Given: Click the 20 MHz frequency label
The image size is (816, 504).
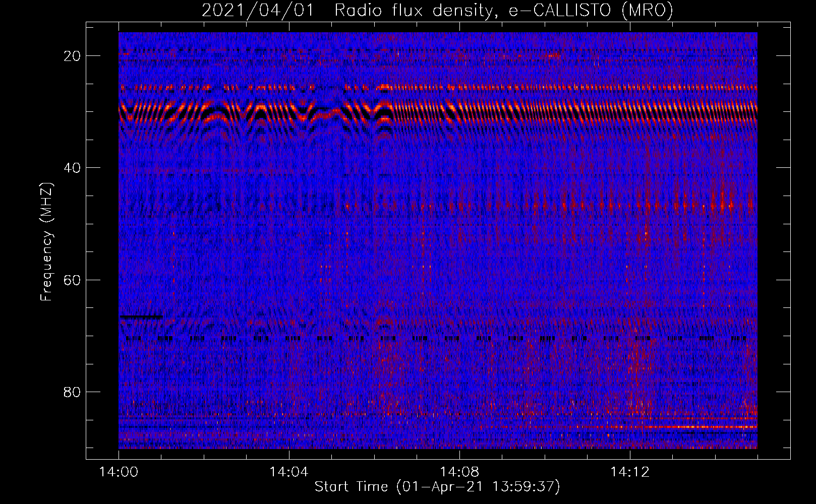Looking at the screenshot, I should click(x=72, y=56).
